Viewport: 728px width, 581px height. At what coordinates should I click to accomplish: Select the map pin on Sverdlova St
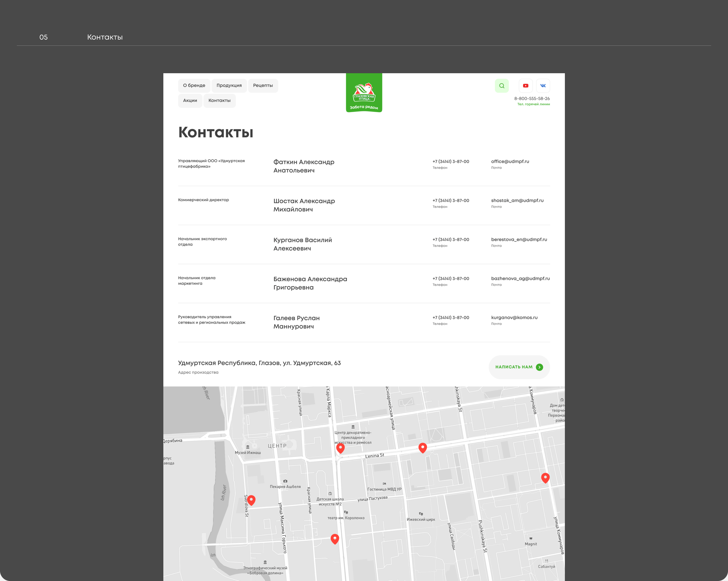pos(251,500)
